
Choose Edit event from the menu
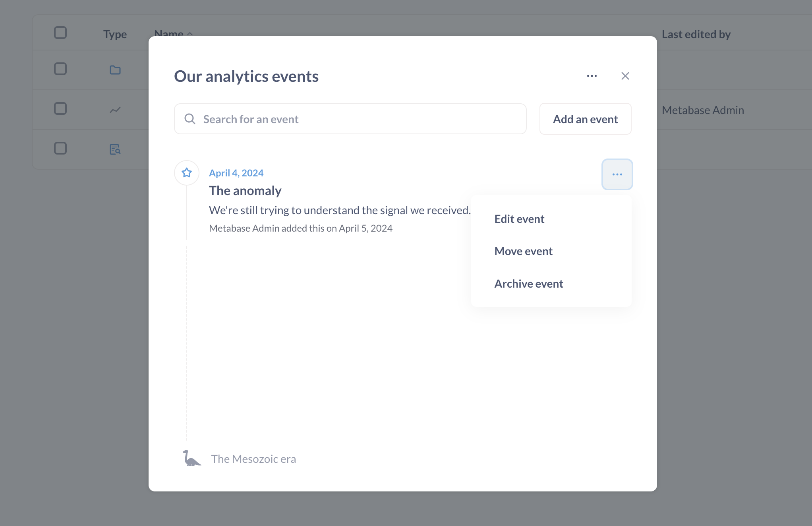tap(519, 219)
